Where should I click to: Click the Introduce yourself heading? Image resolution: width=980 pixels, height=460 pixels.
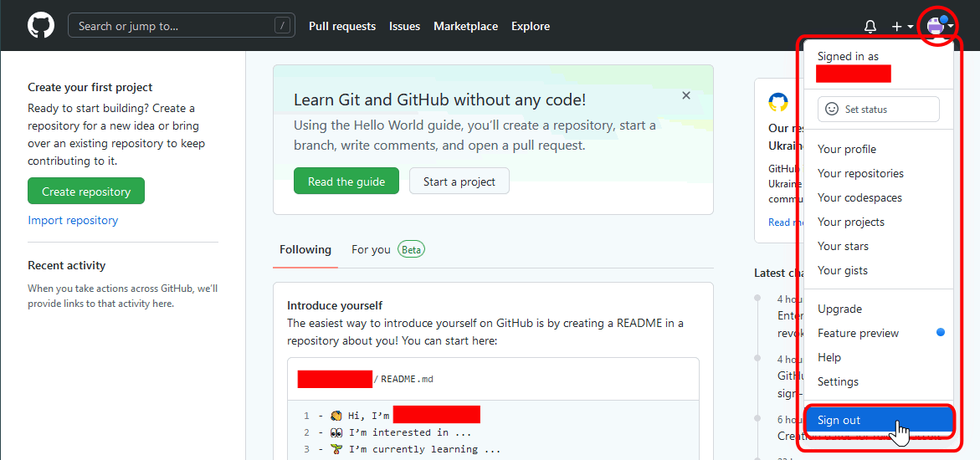point(335,305)
